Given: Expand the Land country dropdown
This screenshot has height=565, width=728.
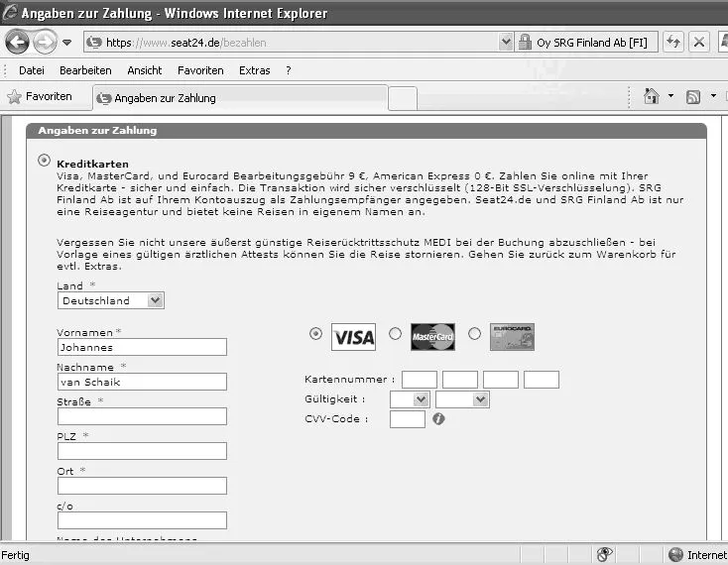Looking at the screenshot, I should [111, 300].
